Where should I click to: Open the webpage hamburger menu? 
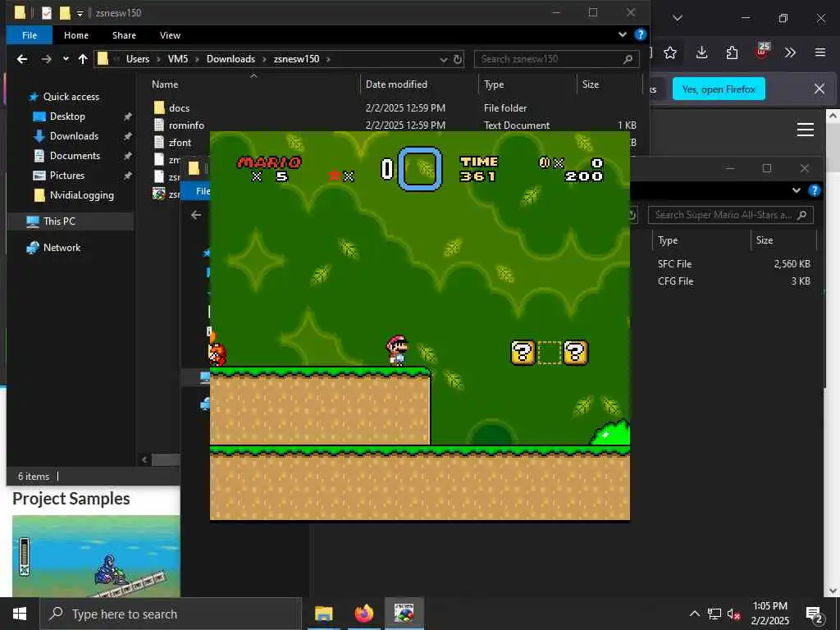click(806, 130)
